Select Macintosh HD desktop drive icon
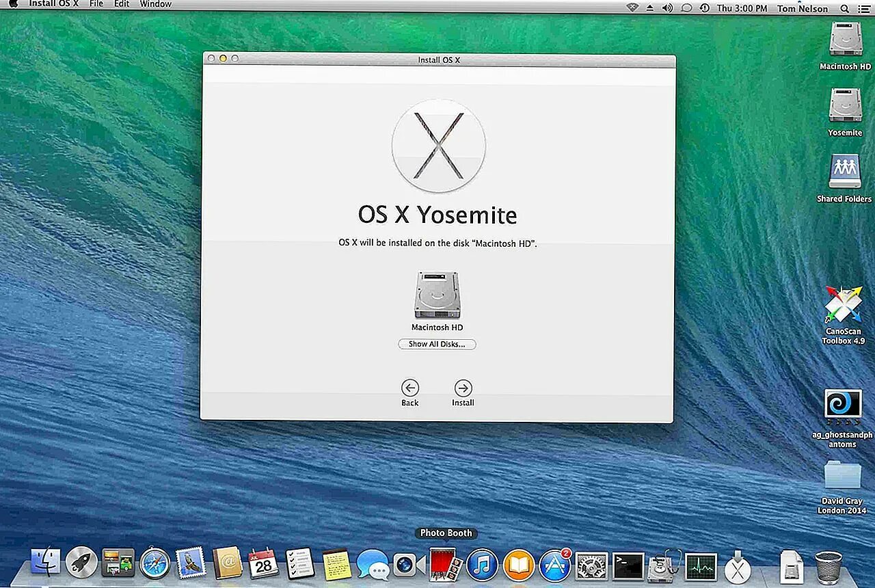Viewport: 875px width, 588px height. point(846,40)
